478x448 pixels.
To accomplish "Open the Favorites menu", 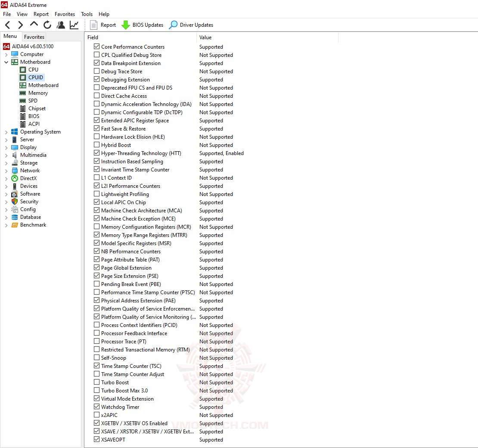I will 65,14.
